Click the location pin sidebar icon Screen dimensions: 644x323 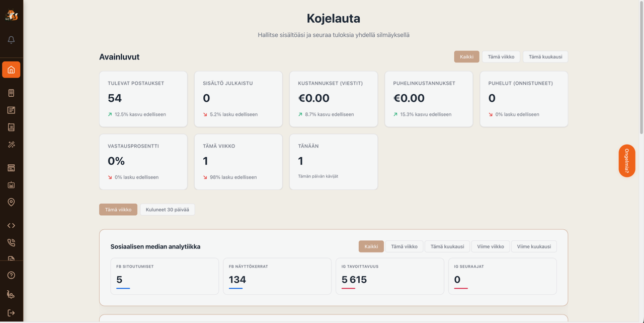(x=11, y=202)
